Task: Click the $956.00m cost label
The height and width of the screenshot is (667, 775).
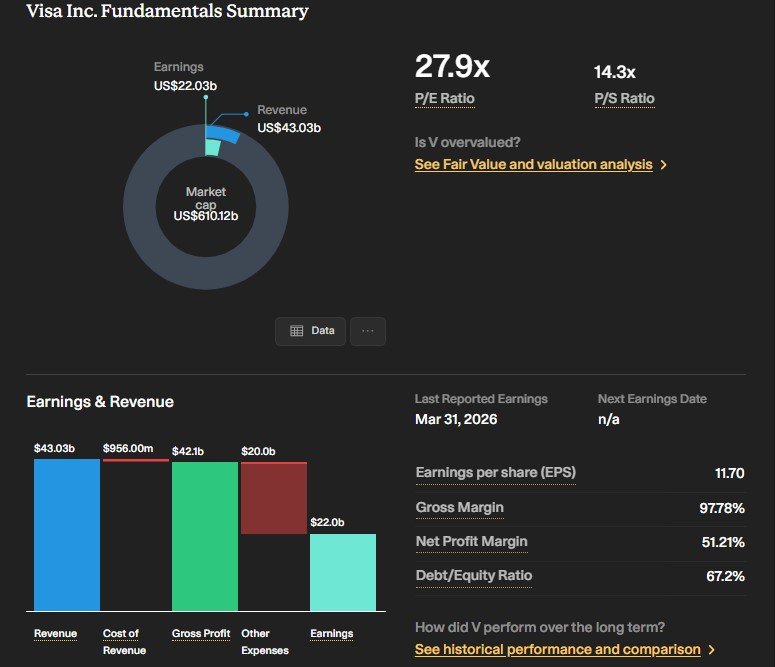Action: 128,448
